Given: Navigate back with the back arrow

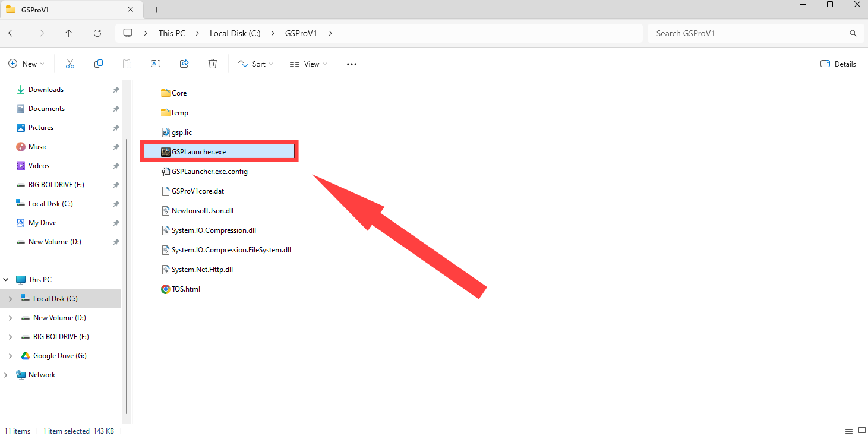Looking at the screenshot, I should coord(12,33).
